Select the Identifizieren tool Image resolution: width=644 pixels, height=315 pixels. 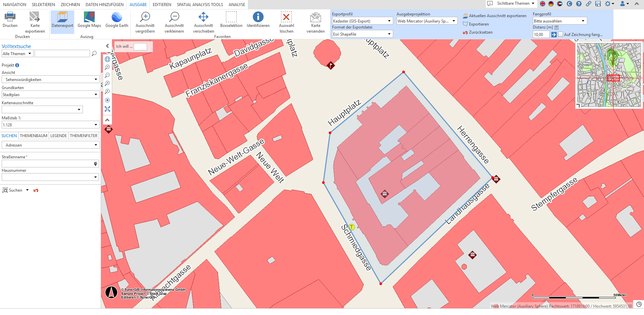tap(258, 22)
